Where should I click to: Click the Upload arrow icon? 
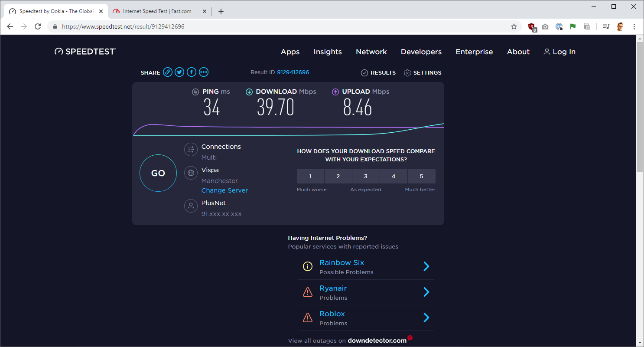[335, 92]
